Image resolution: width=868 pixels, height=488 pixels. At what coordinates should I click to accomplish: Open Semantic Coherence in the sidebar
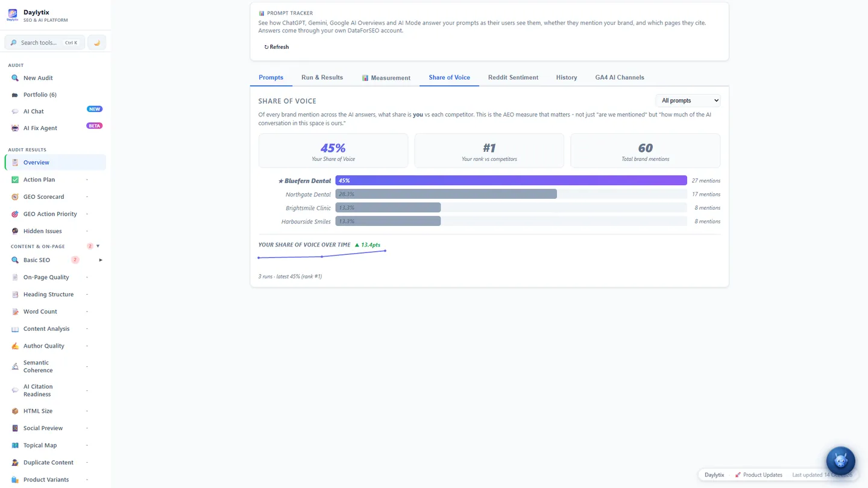click(x=55, y=366)
